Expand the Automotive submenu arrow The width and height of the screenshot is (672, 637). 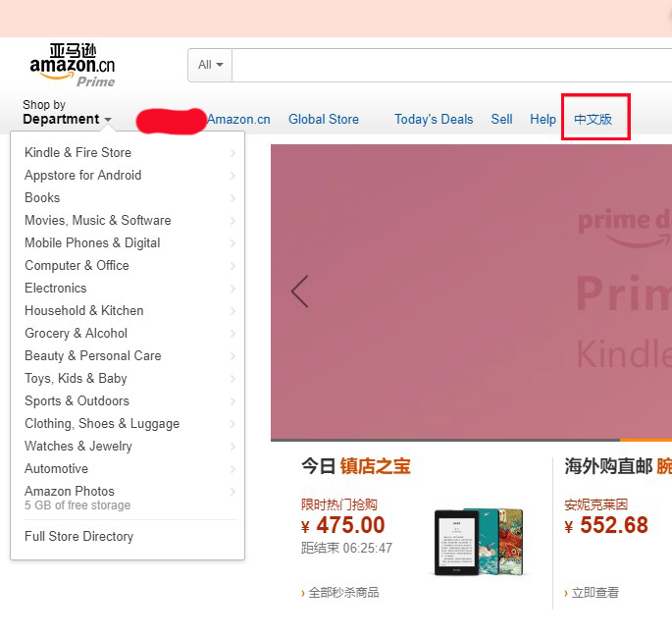coord(233,468)
